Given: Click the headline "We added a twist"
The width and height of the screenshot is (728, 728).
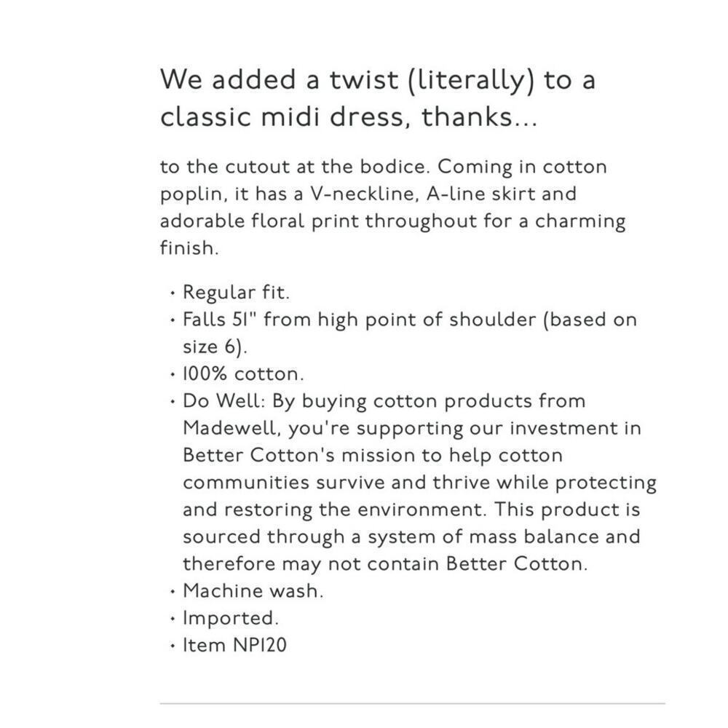Looking at the screenshot, I should [x=277, y=79].
